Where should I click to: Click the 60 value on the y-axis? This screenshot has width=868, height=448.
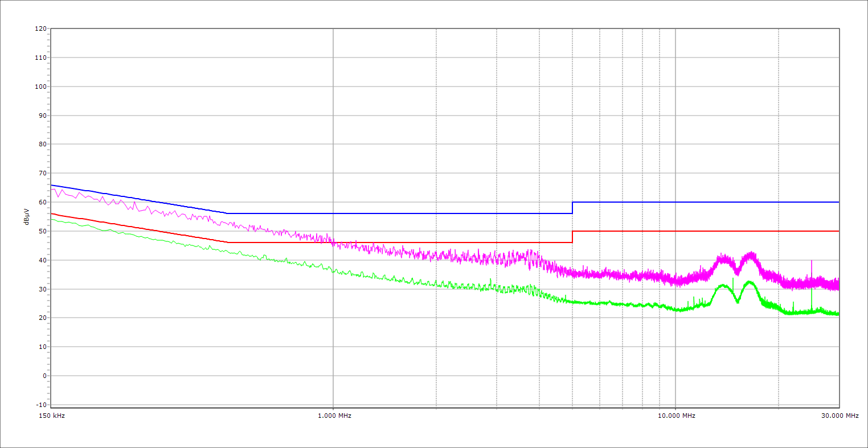click(x=42, y=202)
